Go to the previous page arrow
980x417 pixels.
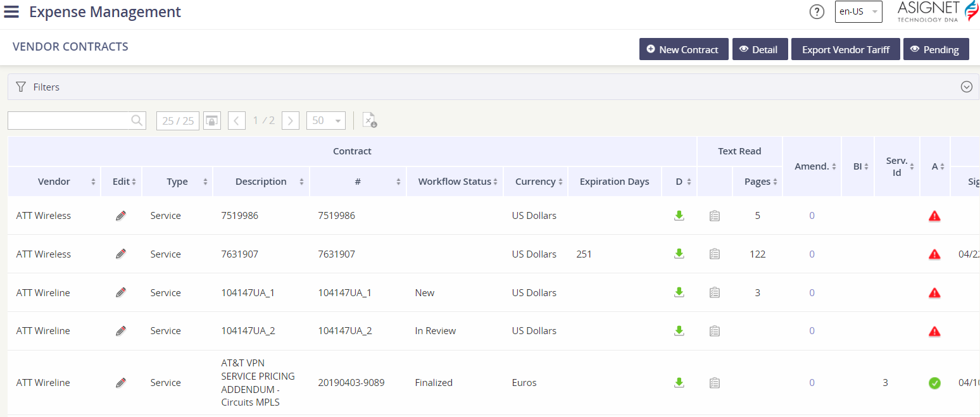(x=237, y=120)
